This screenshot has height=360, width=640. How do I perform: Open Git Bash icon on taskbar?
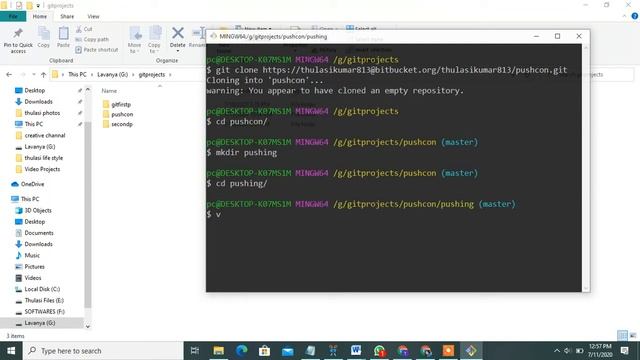click(x=471, y=351)
